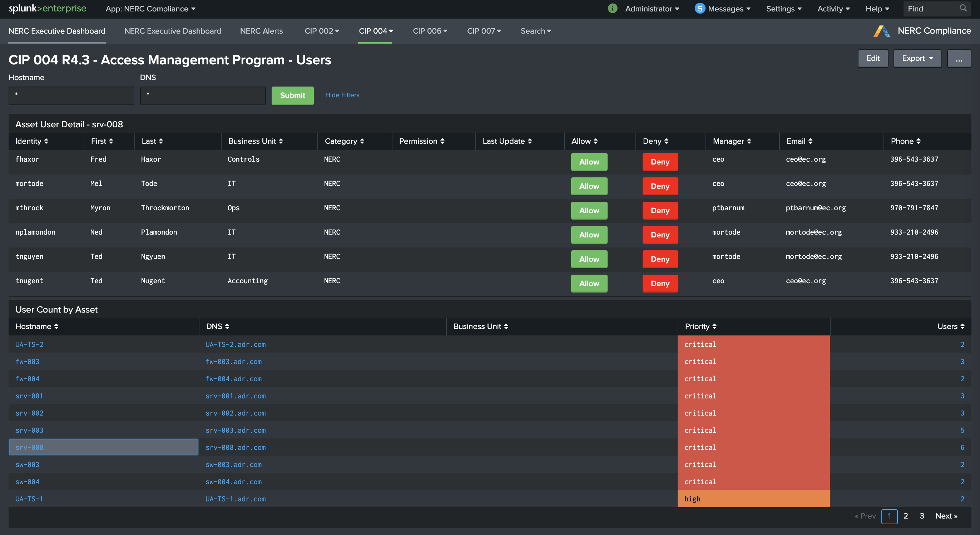View Messages with the notification badge
Viewport: 980px width, 535px height.
coord(722,8)
